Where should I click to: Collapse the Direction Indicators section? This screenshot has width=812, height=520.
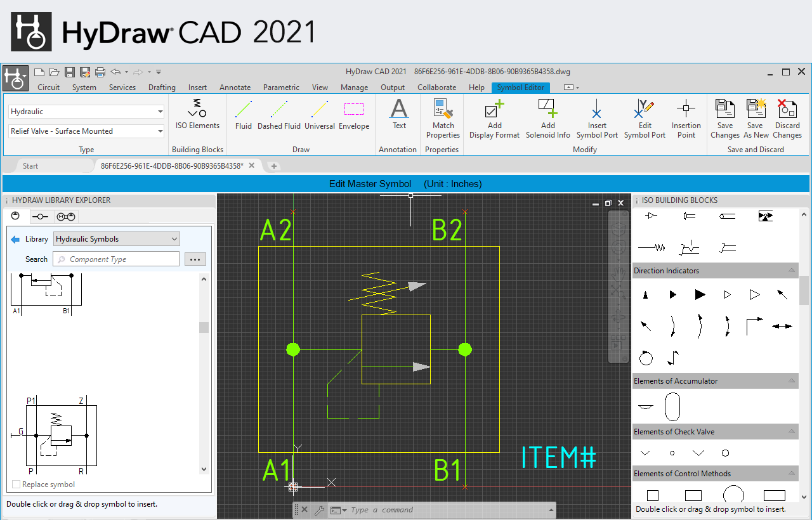coord(792,271)
